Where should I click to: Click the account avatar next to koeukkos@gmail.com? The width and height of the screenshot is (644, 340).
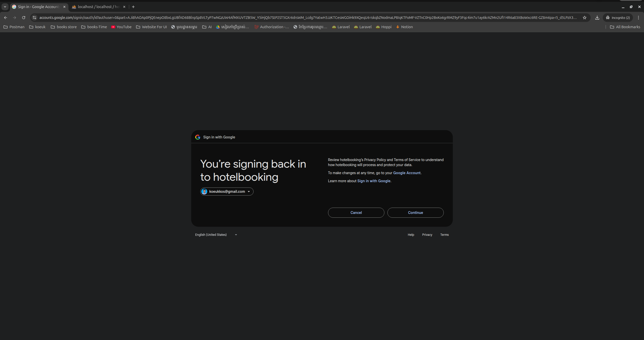pyautogui.click(x=204, y=192)
